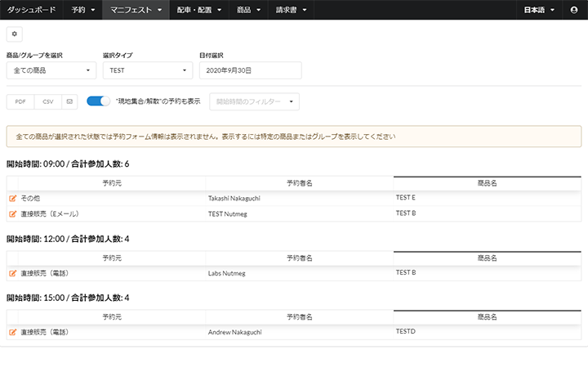Edit the その他 Takashi Nakaguchi booking
Screen dimensions: 588x368
pyautogui.click(x=13, y=198)
